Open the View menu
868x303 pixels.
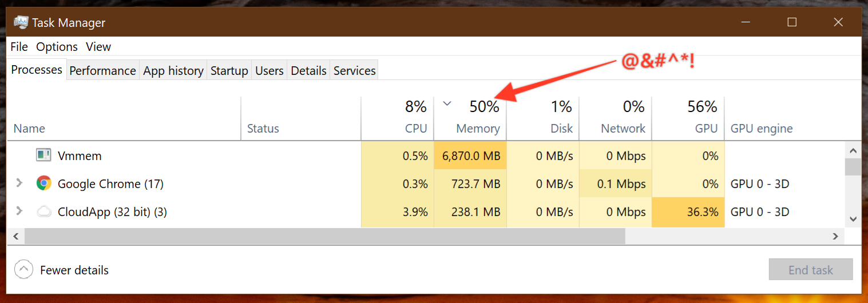tap(98, 47)
